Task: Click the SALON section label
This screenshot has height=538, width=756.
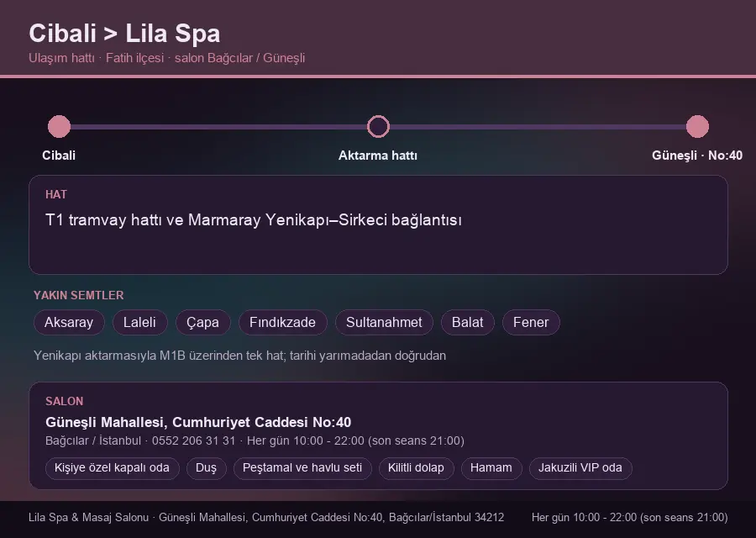Action: pyautogui.click(x=64, y=402)
